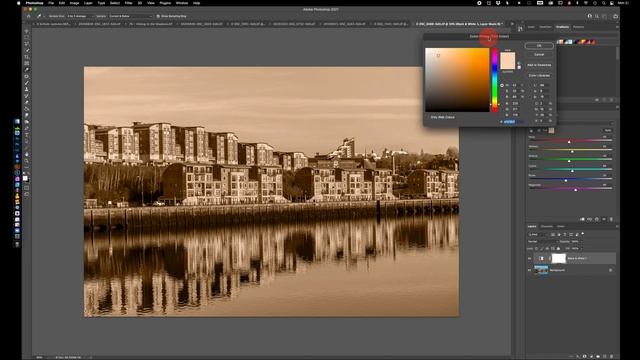Toggle the layer filtering switch
The image size is (640, 360).
(x=583, y=233)
